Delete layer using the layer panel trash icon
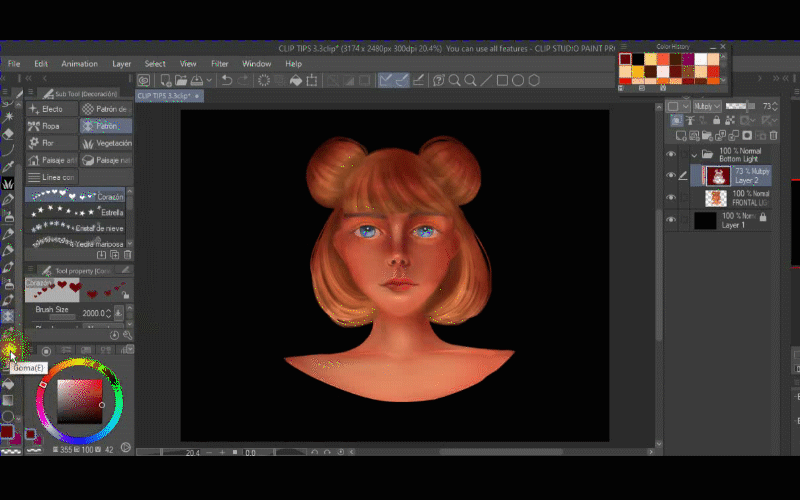This screenshot has width=800, height=500. pos(773,135)
